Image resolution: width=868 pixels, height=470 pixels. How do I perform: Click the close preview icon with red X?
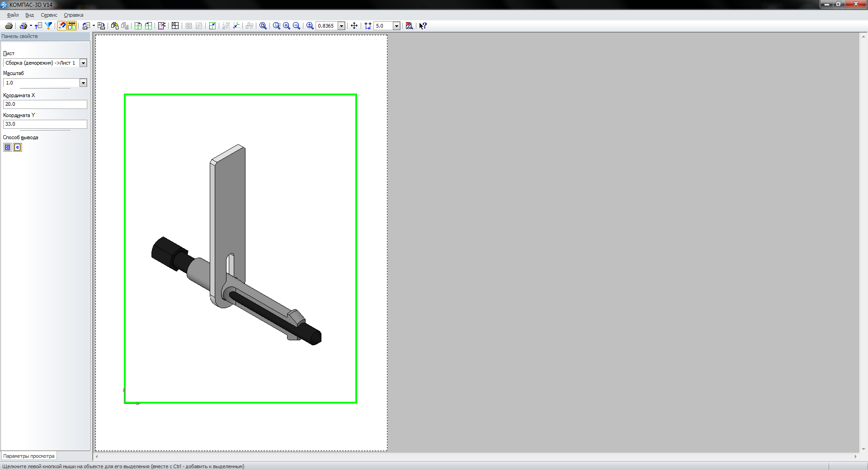tap(410, 26)
